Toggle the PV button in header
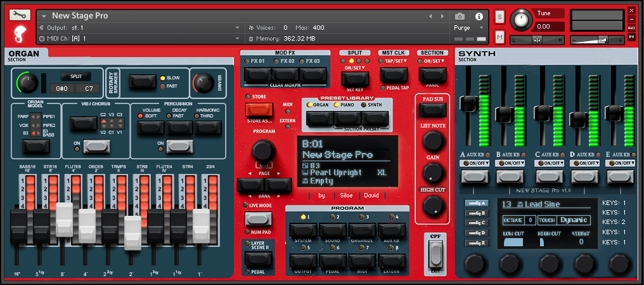The height and width of the screenshot is (285, 644). [631, 37]
